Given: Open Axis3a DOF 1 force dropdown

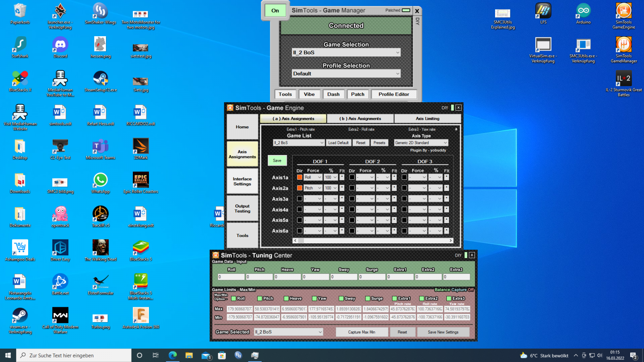Looking at the screenshot, I should pos(313,199).
